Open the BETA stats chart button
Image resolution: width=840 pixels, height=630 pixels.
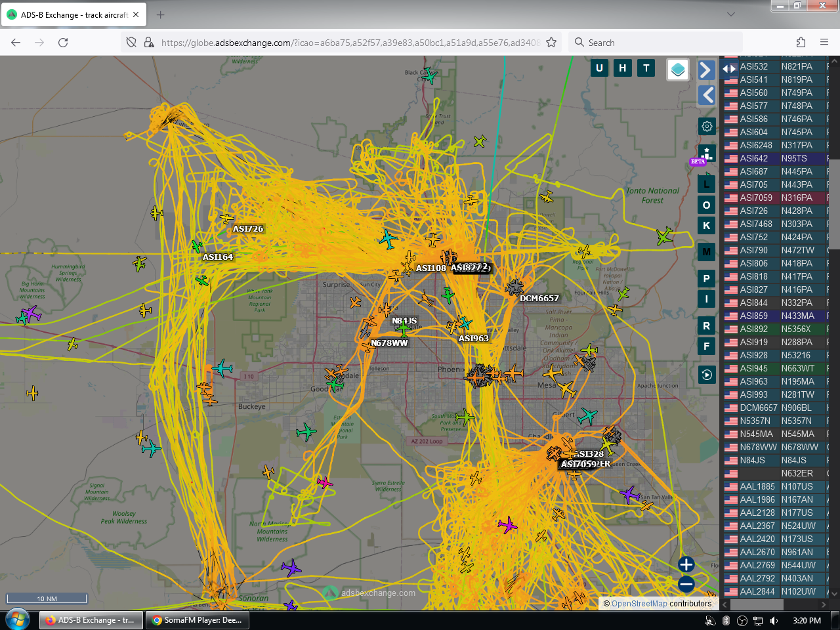click(706, 155)
